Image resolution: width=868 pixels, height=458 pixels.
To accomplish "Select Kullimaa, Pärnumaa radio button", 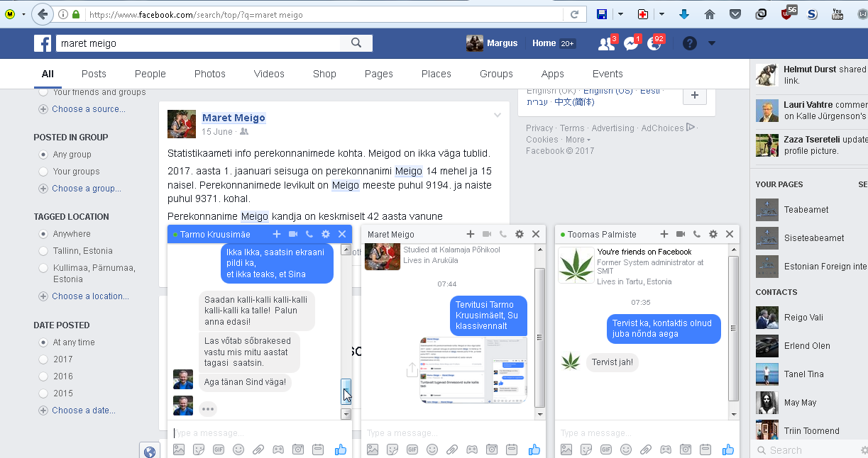I will pyautogui.click(x=44, y=268).
